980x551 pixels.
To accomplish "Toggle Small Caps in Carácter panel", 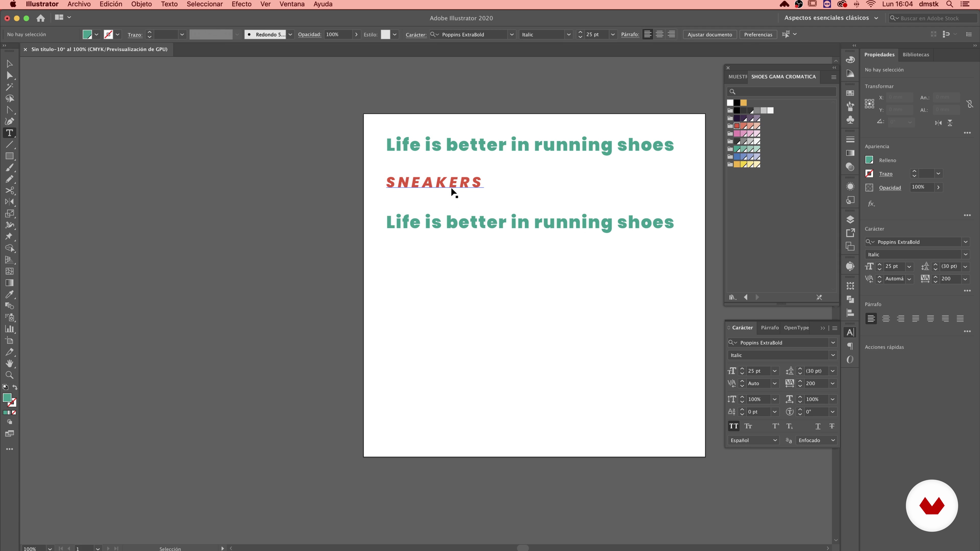I will [748, 426].
